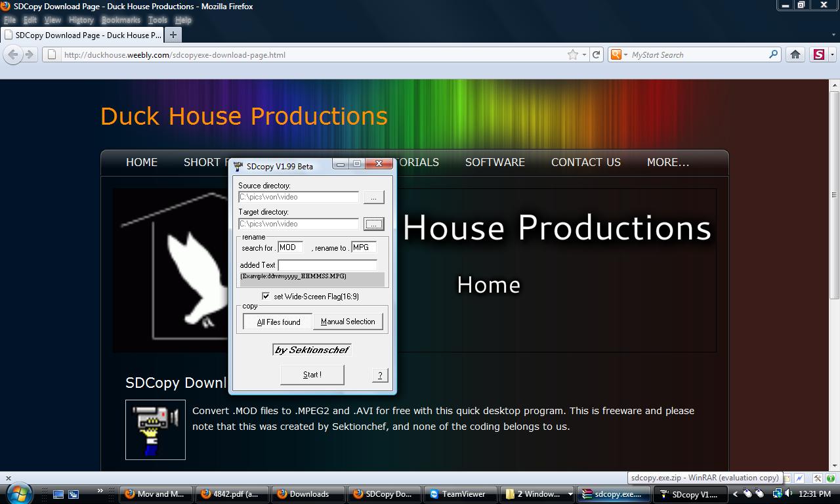Reload the page with the refresh icon
The height and width of the screenshot is (504, 840).
tap(597, 54)
